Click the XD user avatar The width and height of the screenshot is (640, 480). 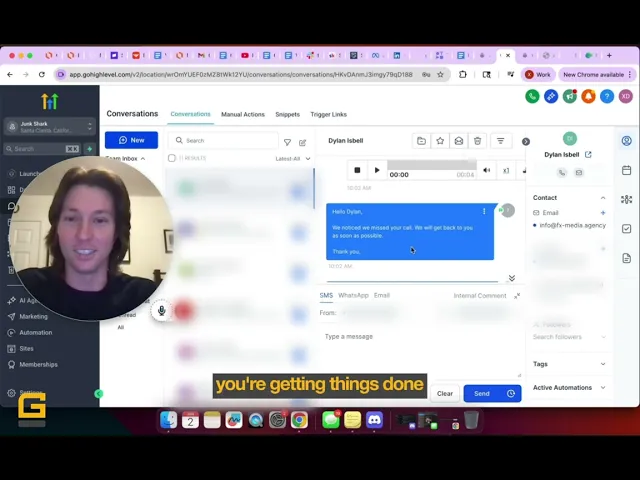click(626, 97)
